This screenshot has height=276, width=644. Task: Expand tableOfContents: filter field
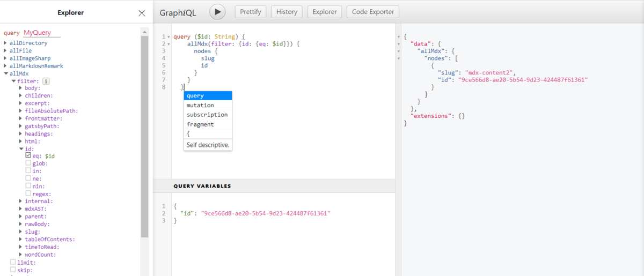pyautogui.click(x=21, y=239)
